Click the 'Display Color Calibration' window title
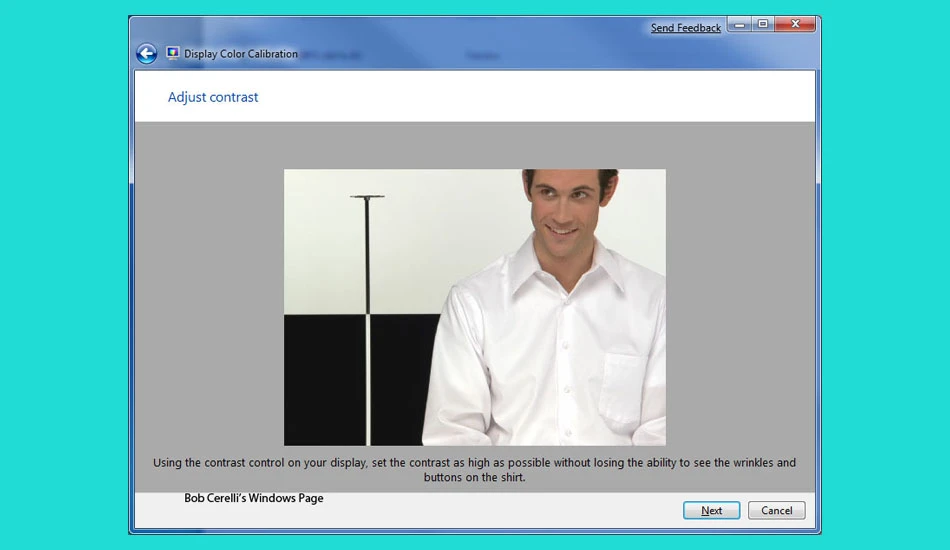This screenshot has width=950, height=550. [x=241, y=54]
